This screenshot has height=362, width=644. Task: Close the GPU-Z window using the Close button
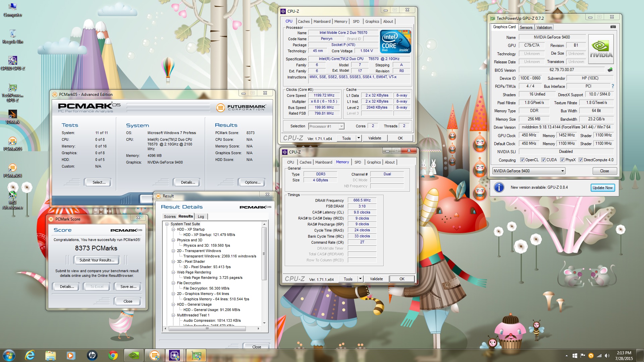tap(604, 171)
